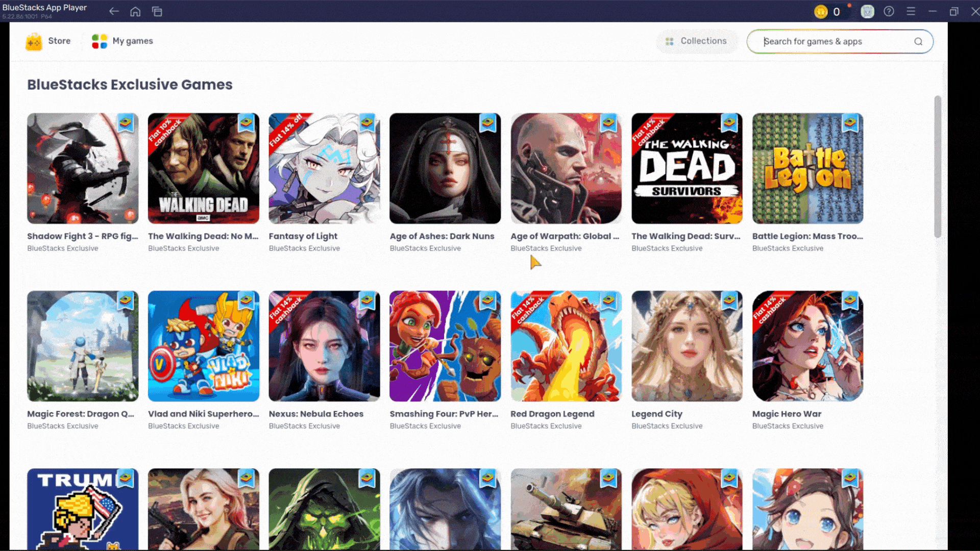Click the vertical page scrollbar

938,166
